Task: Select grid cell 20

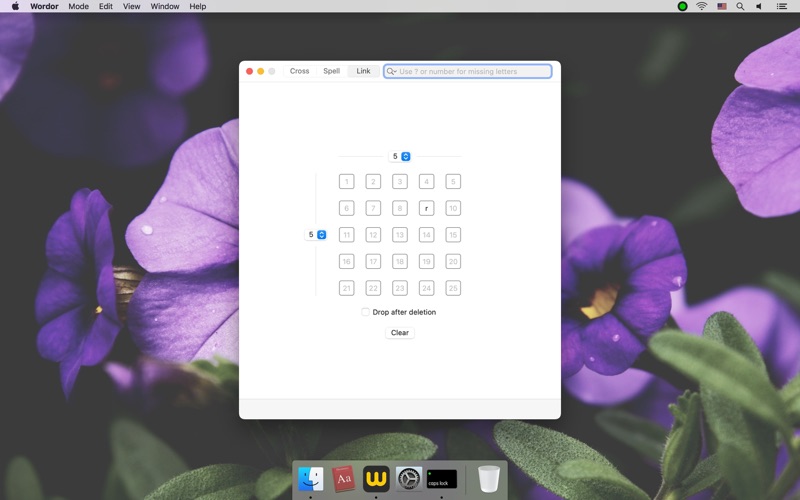Action: [453, 262]
